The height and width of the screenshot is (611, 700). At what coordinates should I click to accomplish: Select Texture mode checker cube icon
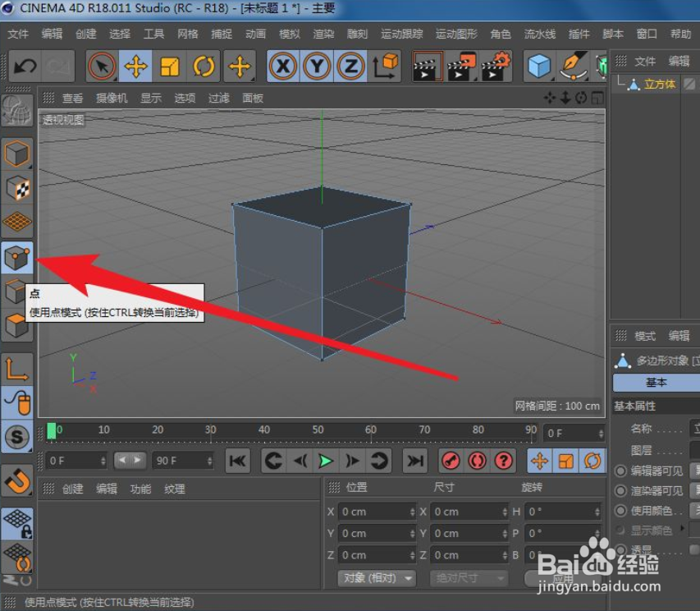[x=17, y=187]
